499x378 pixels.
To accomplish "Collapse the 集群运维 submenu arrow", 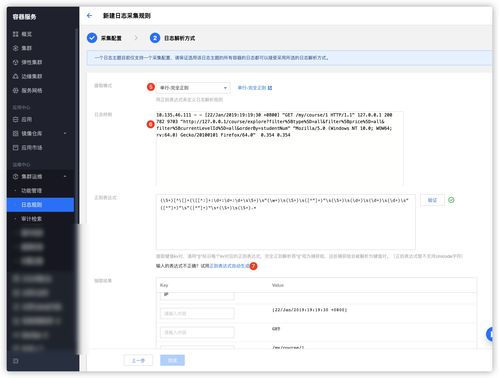I will 65,176.
